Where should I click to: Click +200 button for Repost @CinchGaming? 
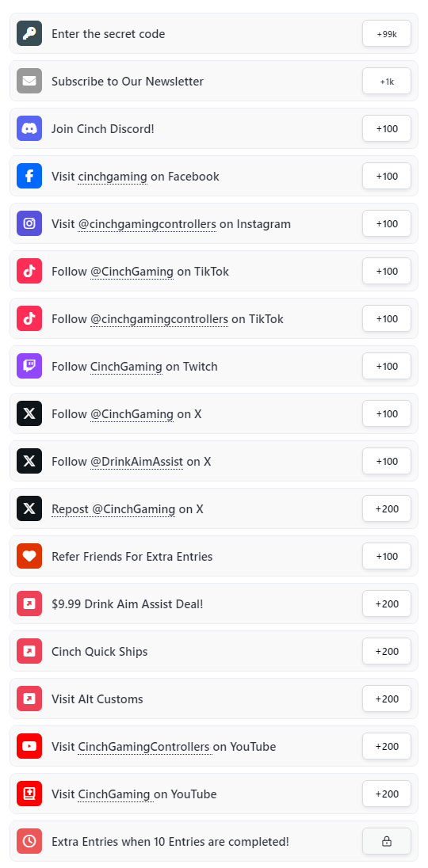click(387, 508)
